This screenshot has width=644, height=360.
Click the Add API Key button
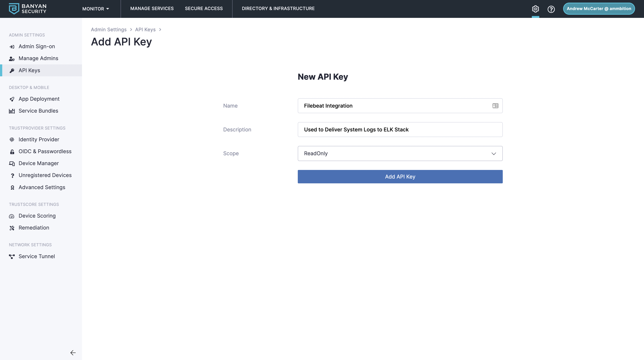click(x=400, y=176)
